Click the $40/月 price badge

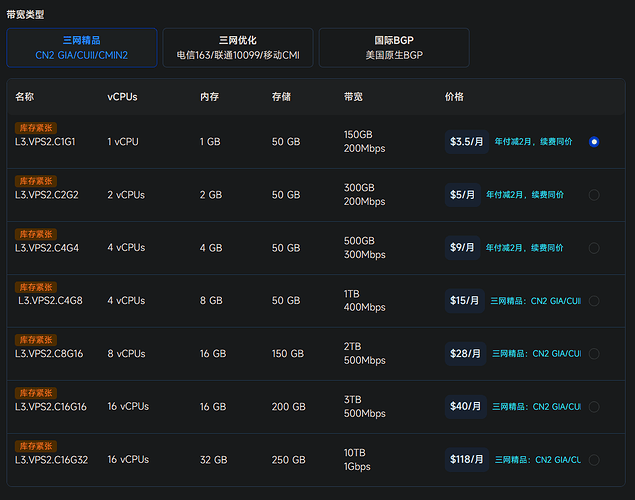(466, 406)
